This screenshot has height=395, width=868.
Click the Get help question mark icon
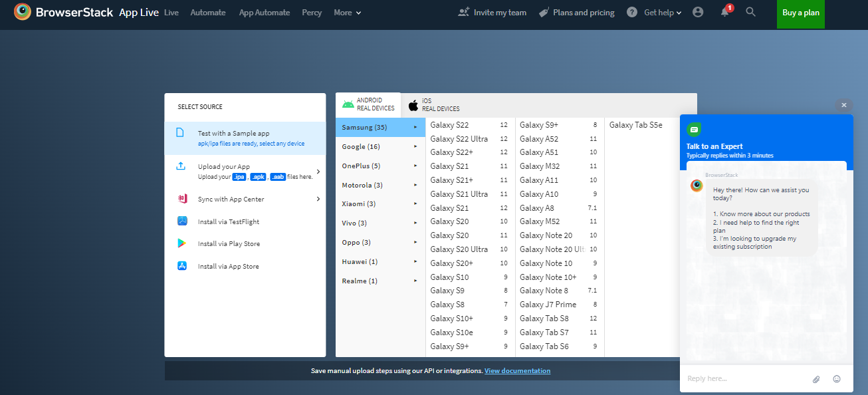click(632, 12)
